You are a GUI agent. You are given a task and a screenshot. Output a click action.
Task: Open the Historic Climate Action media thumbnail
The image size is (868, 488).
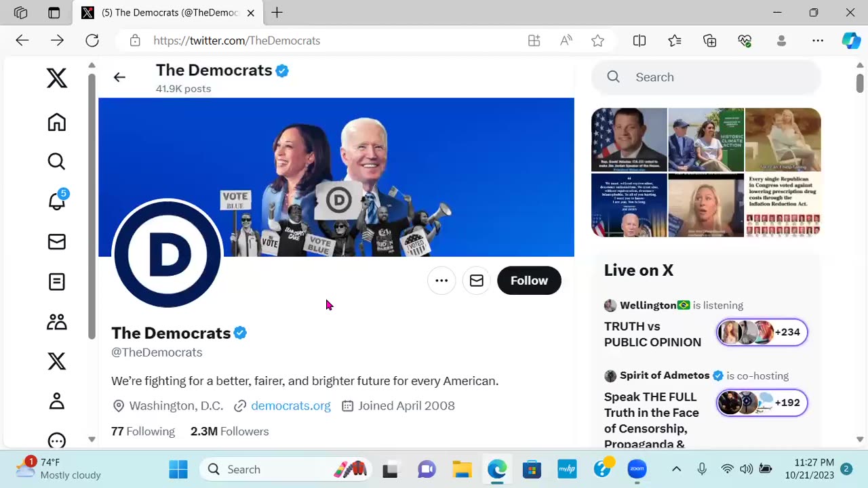point(706,140)
